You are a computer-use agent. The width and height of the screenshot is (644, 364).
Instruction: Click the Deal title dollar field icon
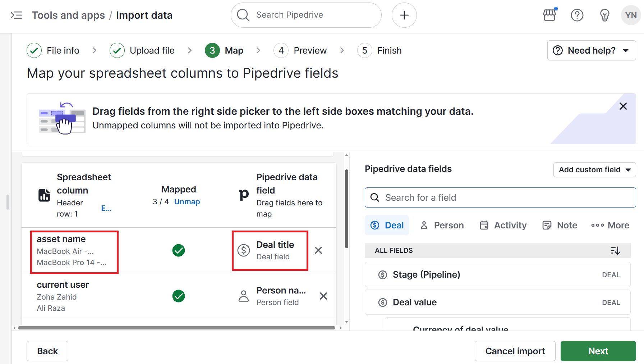243,250
